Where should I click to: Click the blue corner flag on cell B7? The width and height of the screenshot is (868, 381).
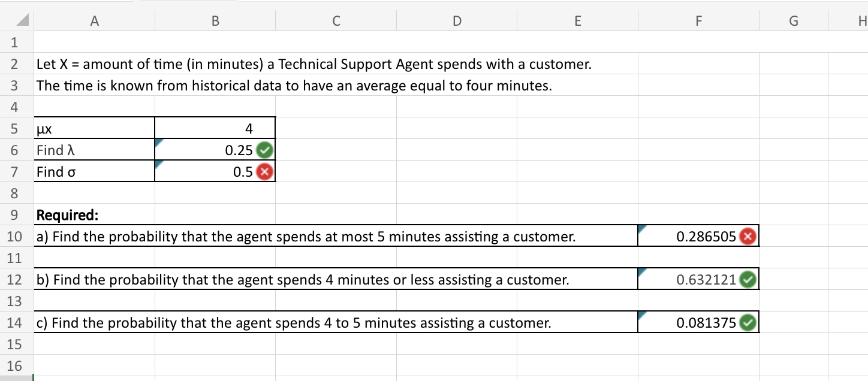pos(159,164)
